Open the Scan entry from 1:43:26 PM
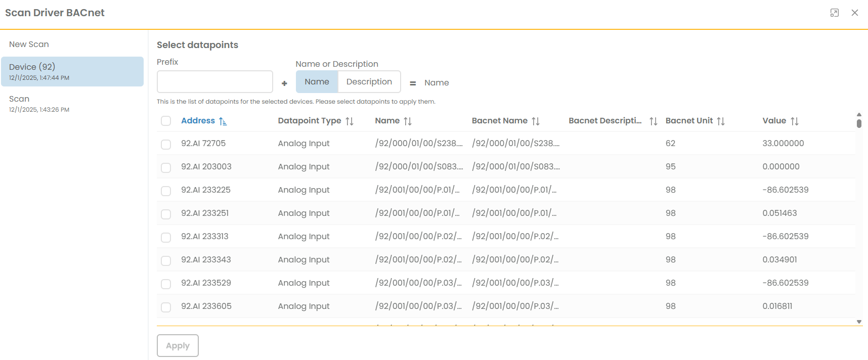 click(72, 103)
